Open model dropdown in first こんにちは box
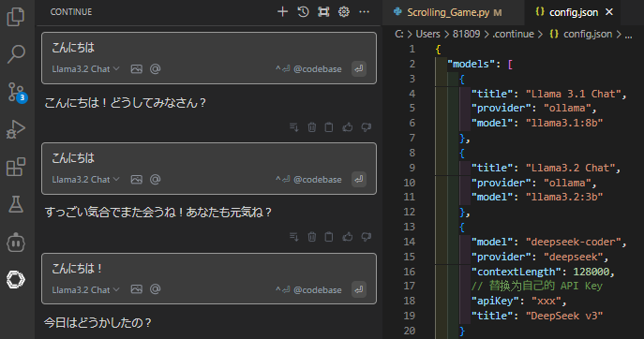The image size is (644, 339). click(x=85, y=69)
